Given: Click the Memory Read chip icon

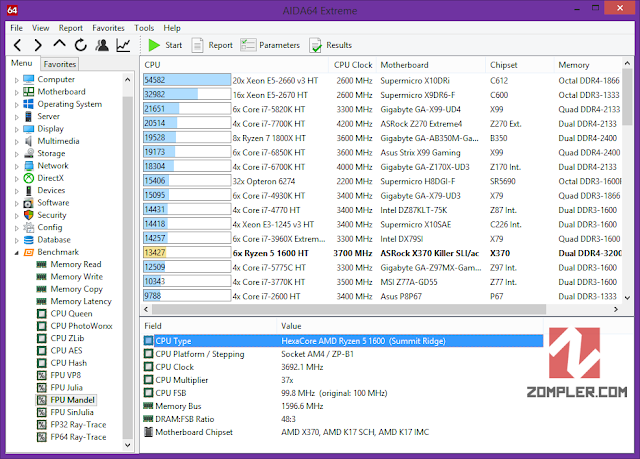Looking at the screenshot, I should [x=41, y=264].
